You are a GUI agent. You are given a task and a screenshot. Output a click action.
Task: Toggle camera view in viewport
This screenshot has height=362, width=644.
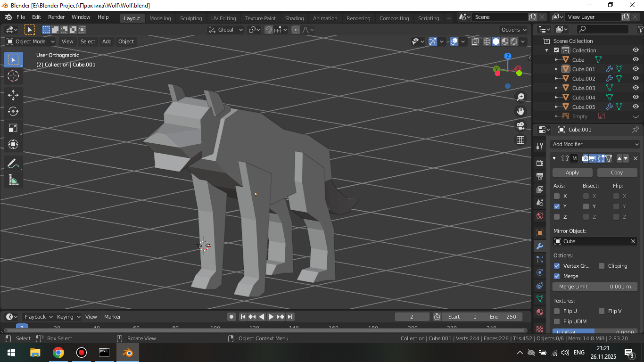pyautogui.click(x=520, y=126)
